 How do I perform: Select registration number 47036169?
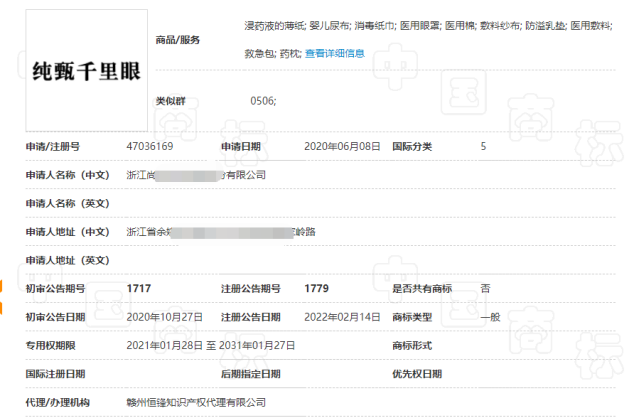150,147
